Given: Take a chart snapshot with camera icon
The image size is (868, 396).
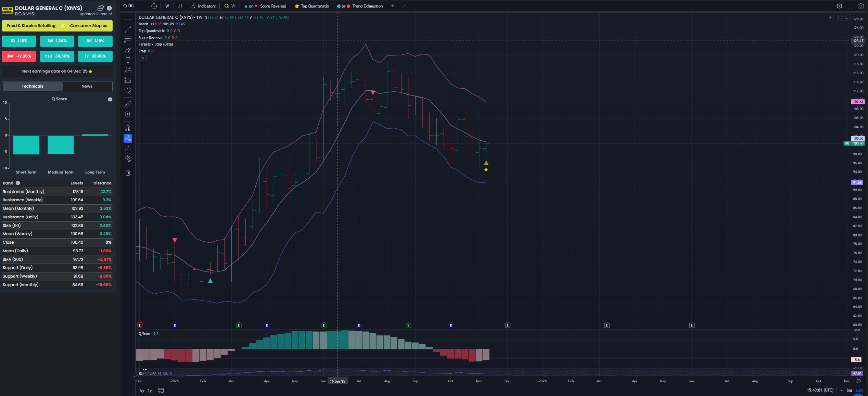Looking at the screenshot, I should pos(860,6).
